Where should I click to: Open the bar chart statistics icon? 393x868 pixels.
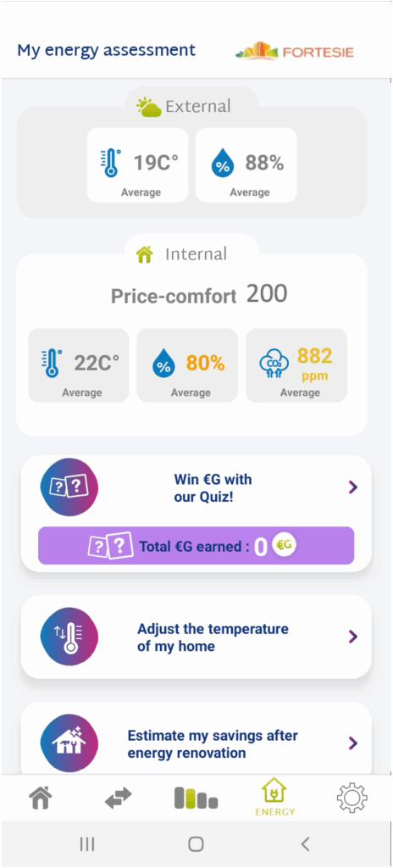[196, 798]
